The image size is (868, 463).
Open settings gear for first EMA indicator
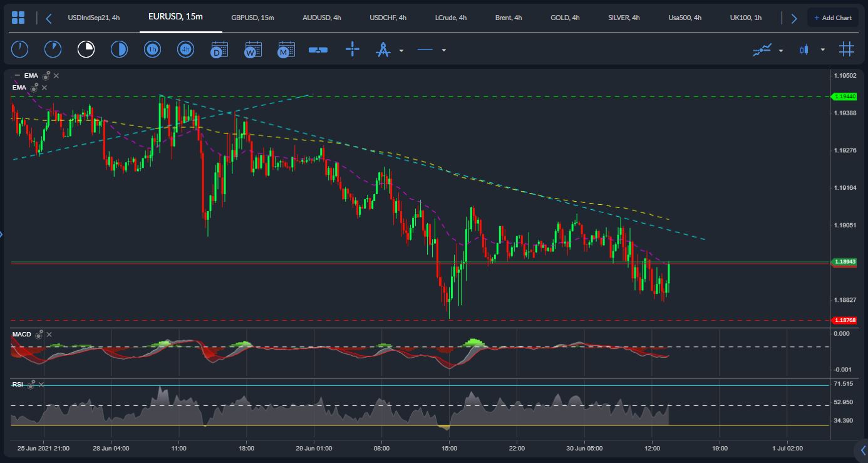pyautogui.click(x=46, y=76)
